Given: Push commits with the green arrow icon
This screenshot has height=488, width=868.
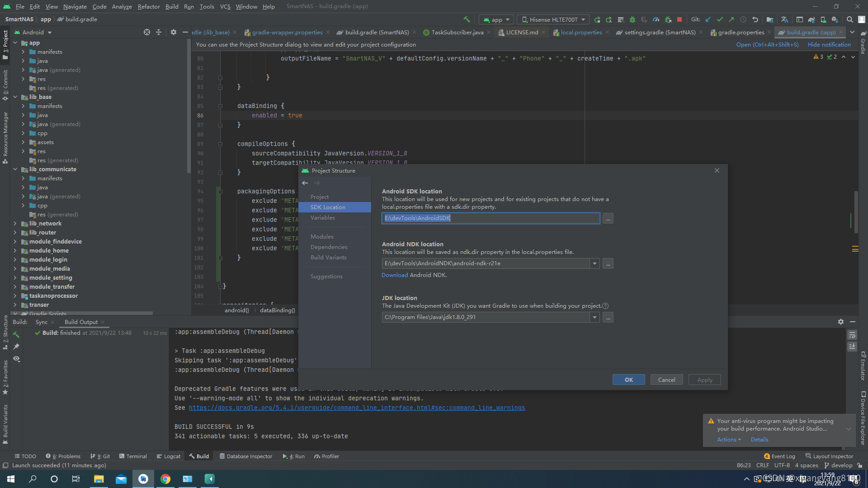Looking at the screenshot, I should pos(731,19).
